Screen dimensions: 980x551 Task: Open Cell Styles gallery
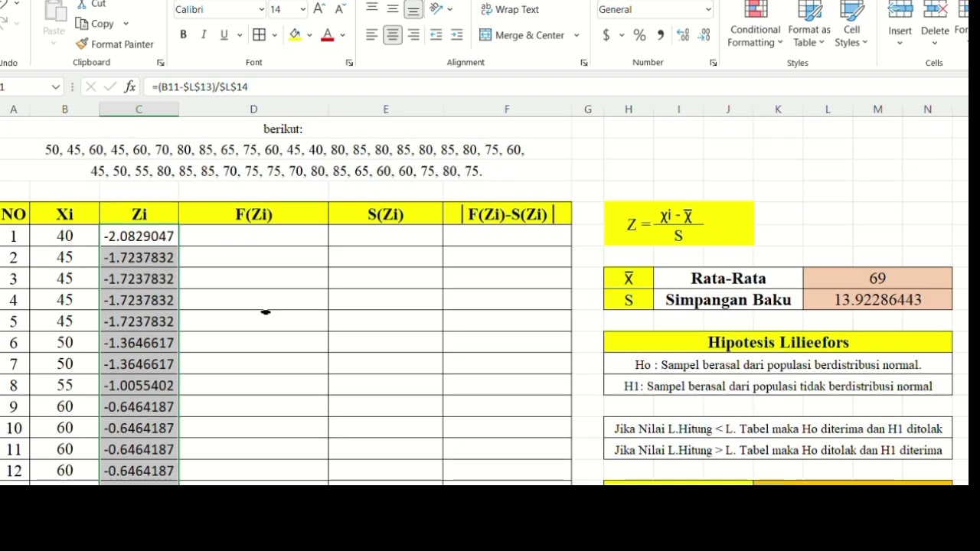(x=851, y=25)
